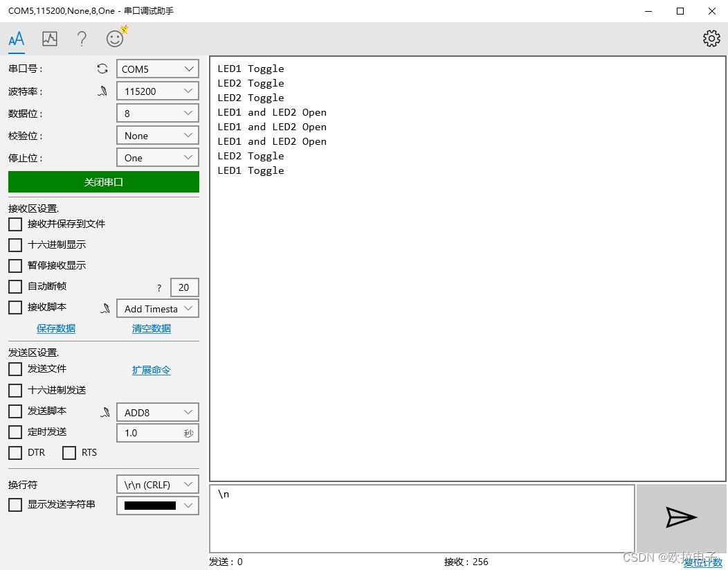The width and height of the screenshot is (728, 570).
Task: Click the 关闭串口 close port button
Action: coord(103,181)
